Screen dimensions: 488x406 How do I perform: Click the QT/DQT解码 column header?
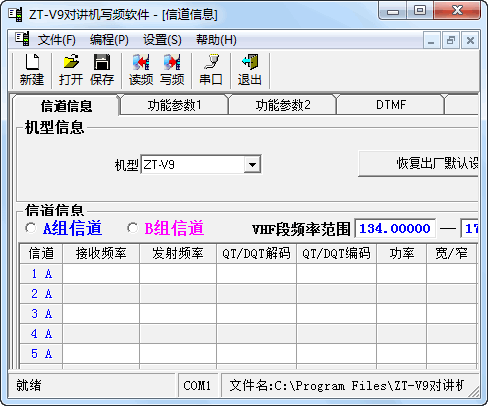click(x=256, y=253)
